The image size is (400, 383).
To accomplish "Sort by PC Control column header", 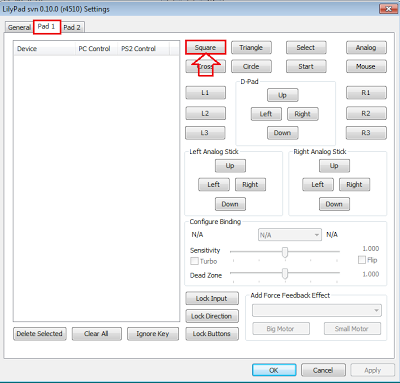I will point(96,49).
